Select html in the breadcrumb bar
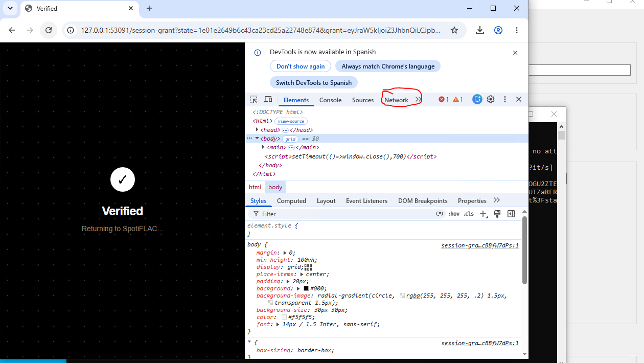Screen dimensions: 644x363 click(255, 187)
